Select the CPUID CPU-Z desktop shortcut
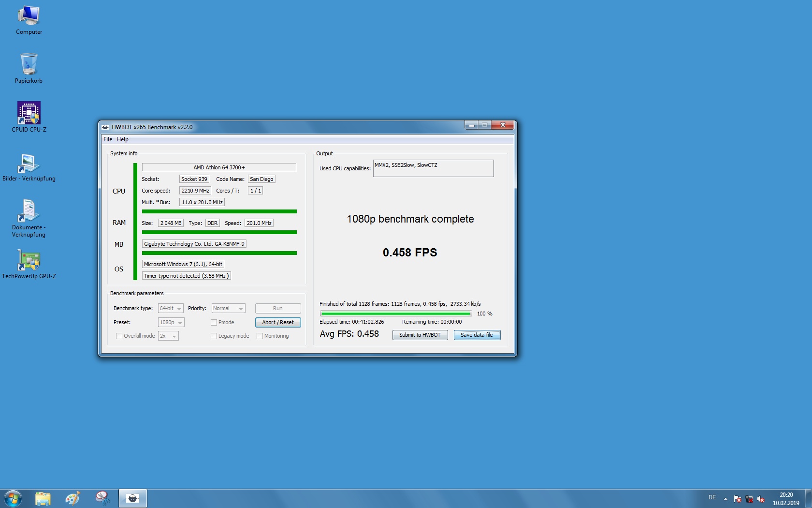The width and height of the screenshot is (812, 508). tap(29, 117)
